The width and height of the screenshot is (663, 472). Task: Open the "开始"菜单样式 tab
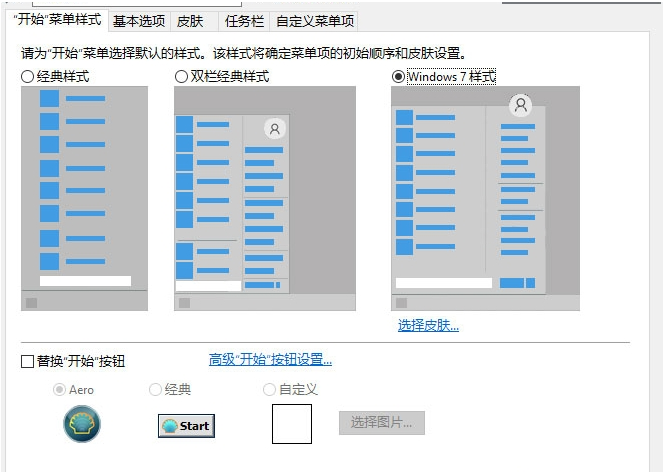coord(58,20)
